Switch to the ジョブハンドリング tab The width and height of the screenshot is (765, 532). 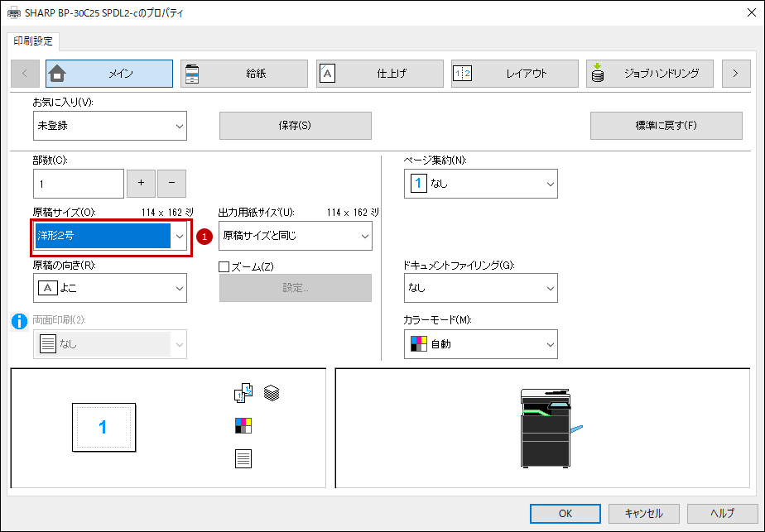point(650,74)
